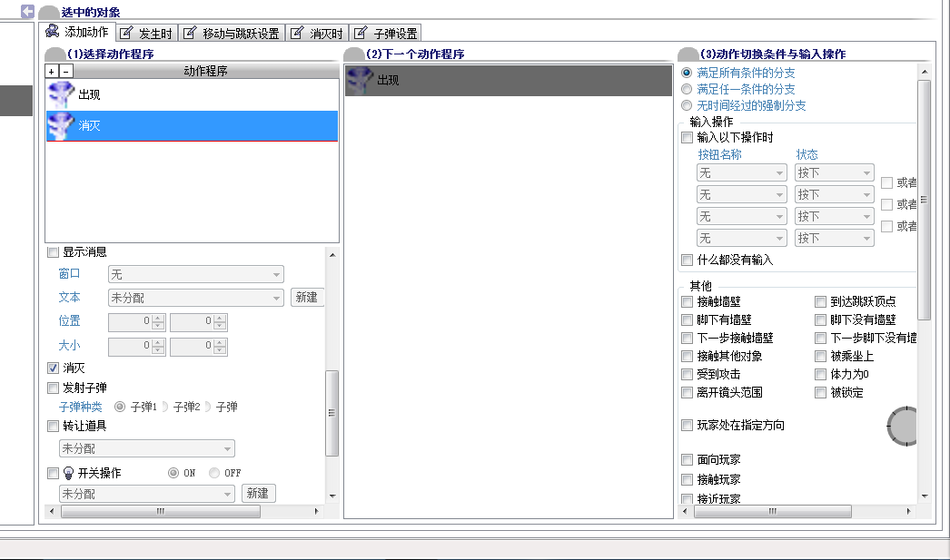Viewport: 950px width, 560px height.
Task: Click the vertical scrollbar of action settings panel
Action: [332, 413]
